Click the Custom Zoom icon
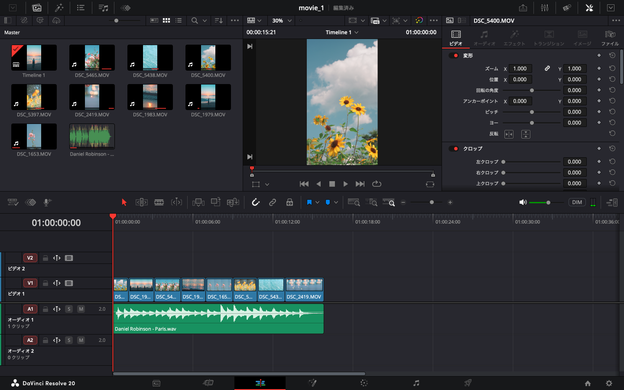This screenshot has height=390, width=624. click(388, 203)
